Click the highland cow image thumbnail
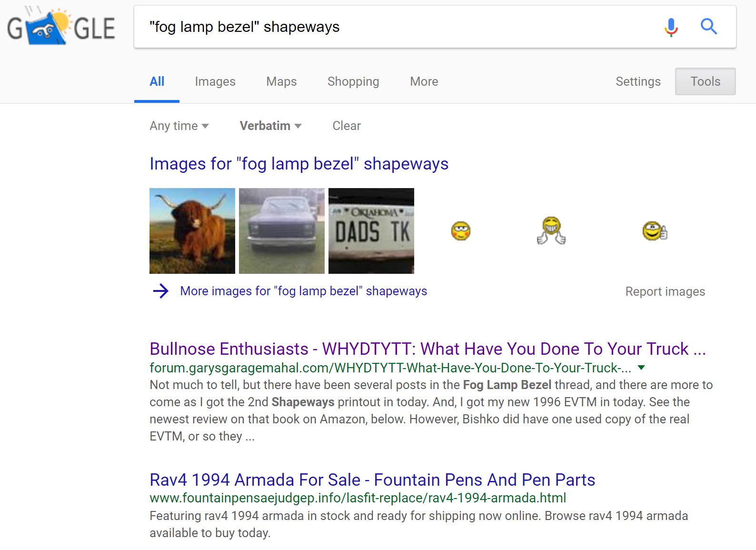 point(192,231)
